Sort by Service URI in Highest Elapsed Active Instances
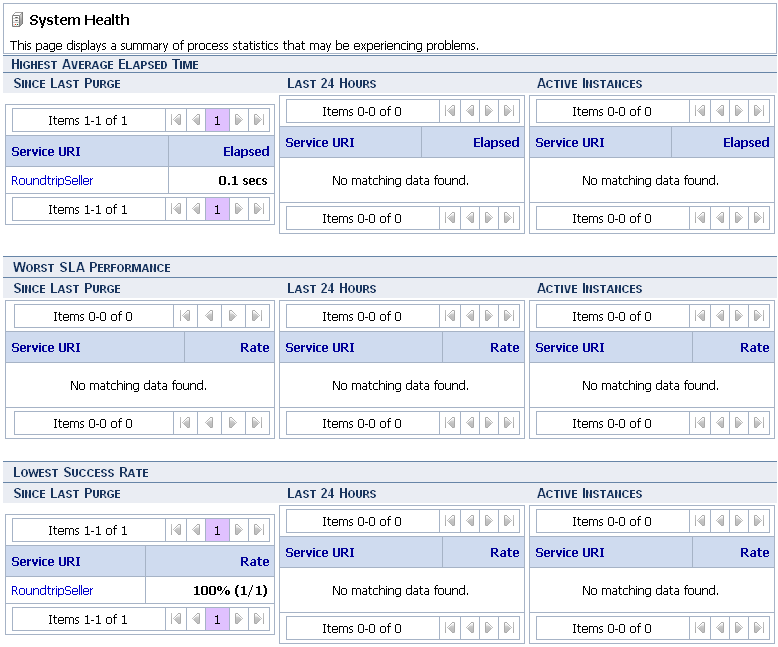Viewport: 778px width, 647px height. tap(570, 143)
